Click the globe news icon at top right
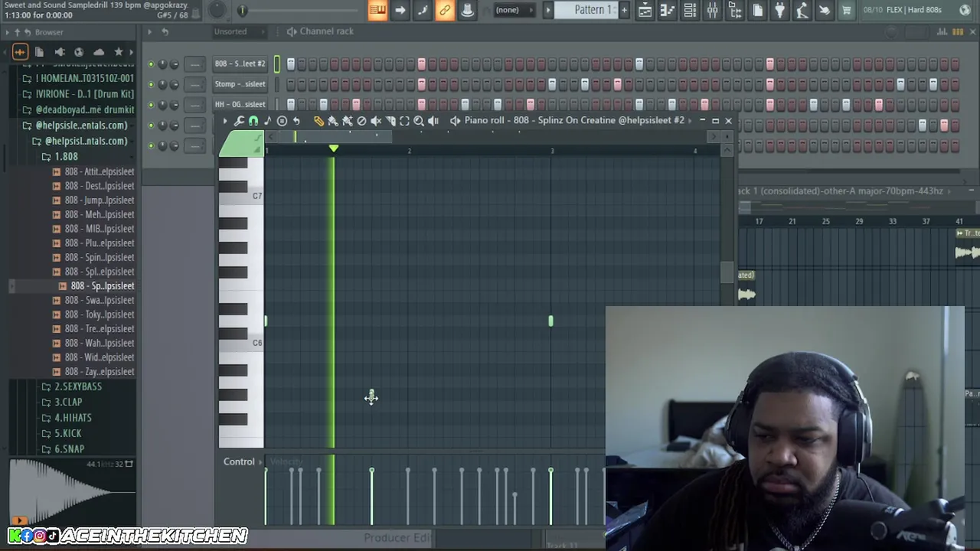Image resolution: width=980 pixels, height=551 pixels. [965, 10]
